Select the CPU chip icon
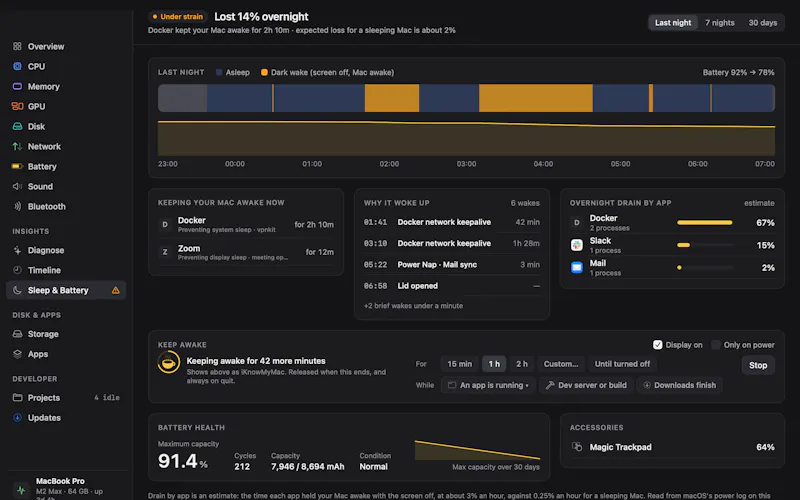 point(17,66)
